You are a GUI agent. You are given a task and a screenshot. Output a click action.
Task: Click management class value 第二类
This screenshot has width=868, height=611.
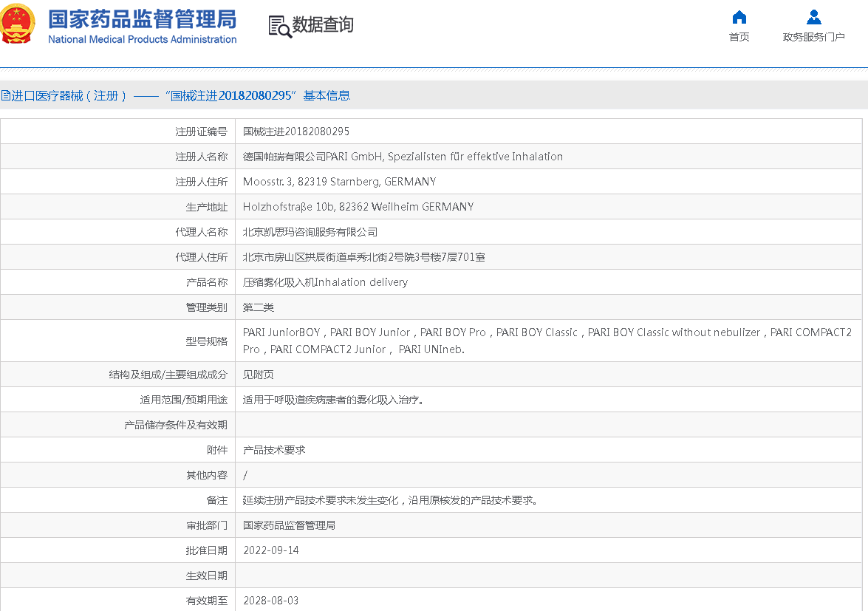[x=259, y=307]
